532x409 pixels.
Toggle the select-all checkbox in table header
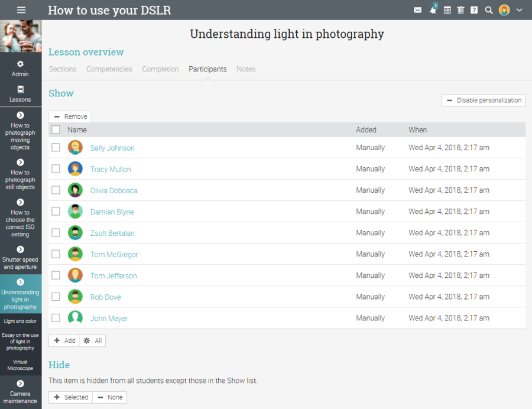point(56,129)
